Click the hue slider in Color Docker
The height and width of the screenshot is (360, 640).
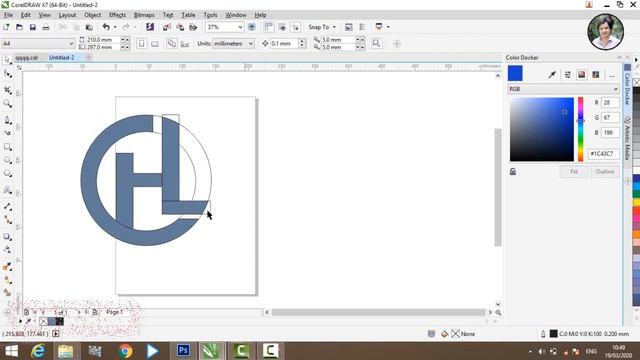(x=580, y=129)
